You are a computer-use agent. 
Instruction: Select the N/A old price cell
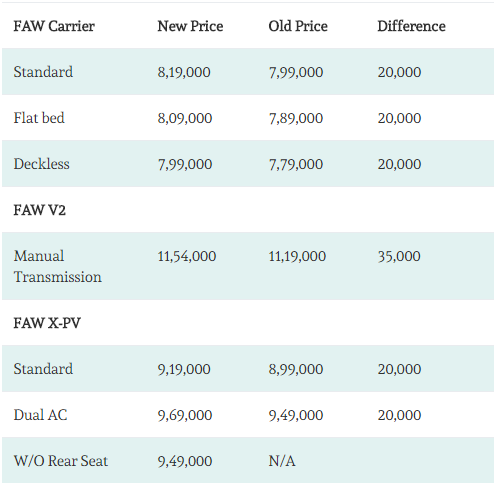point(282,461)
